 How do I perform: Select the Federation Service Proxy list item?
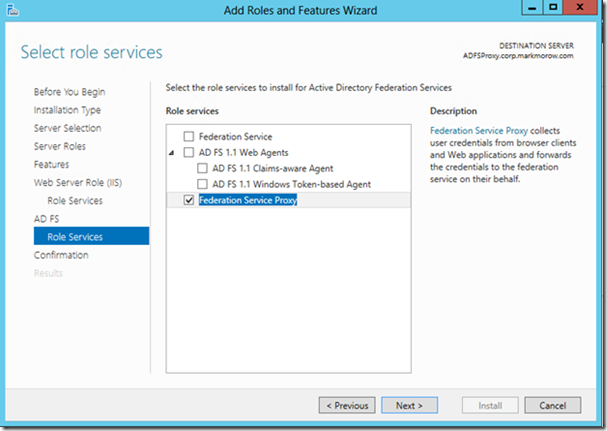(247, 200)
